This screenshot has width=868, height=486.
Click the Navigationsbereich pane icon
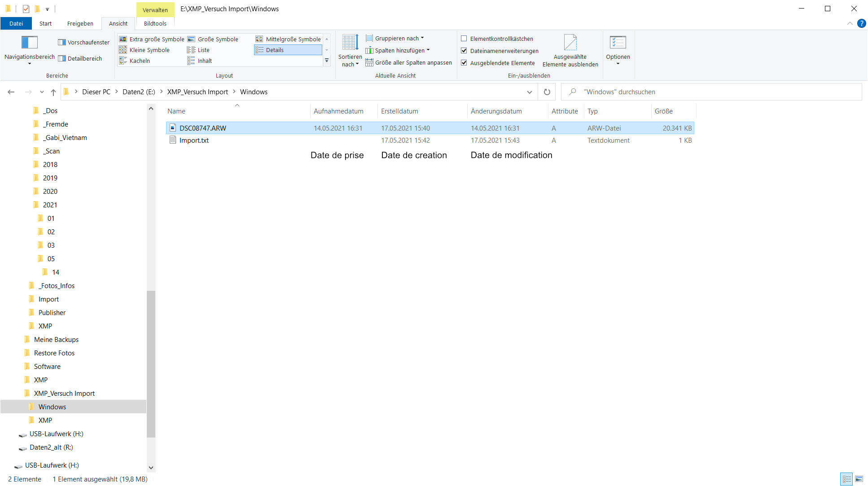click(x=30, y=43)
